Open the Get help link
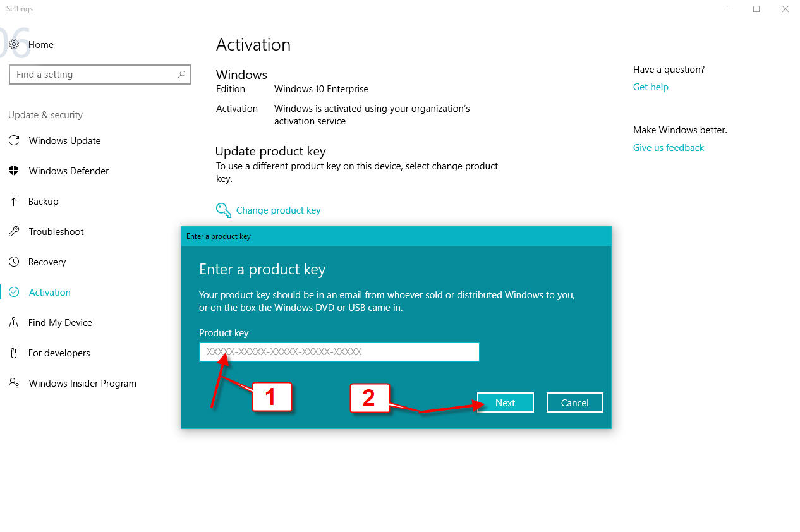The width and height of the screenshot is (800, 532). 650,87
